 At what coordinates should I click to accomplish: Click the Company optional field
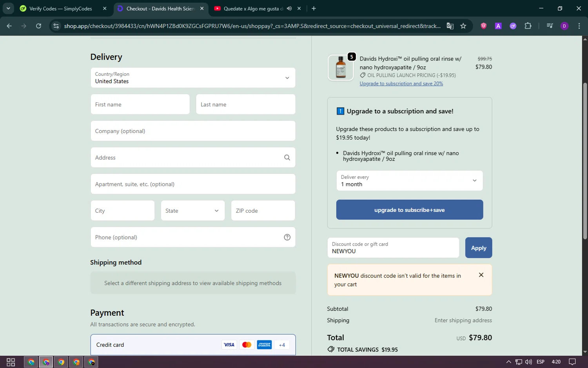click(193, 131)
